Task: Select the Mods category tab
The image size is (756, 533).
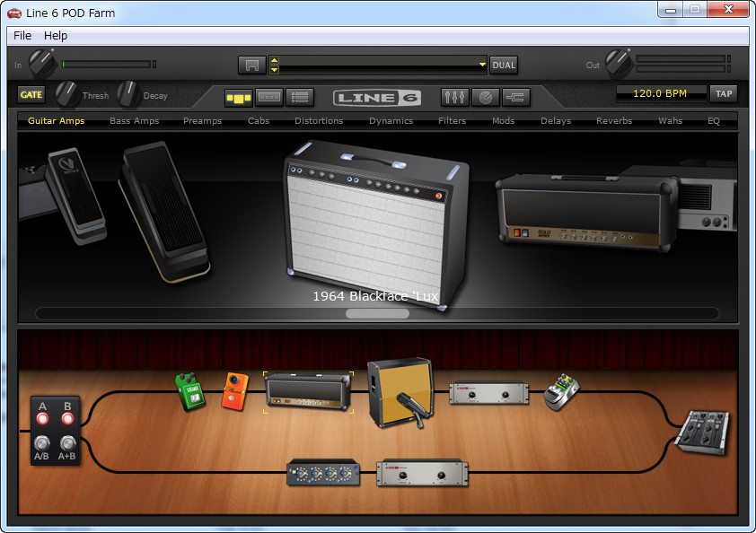Action: [x=504, y=120]
